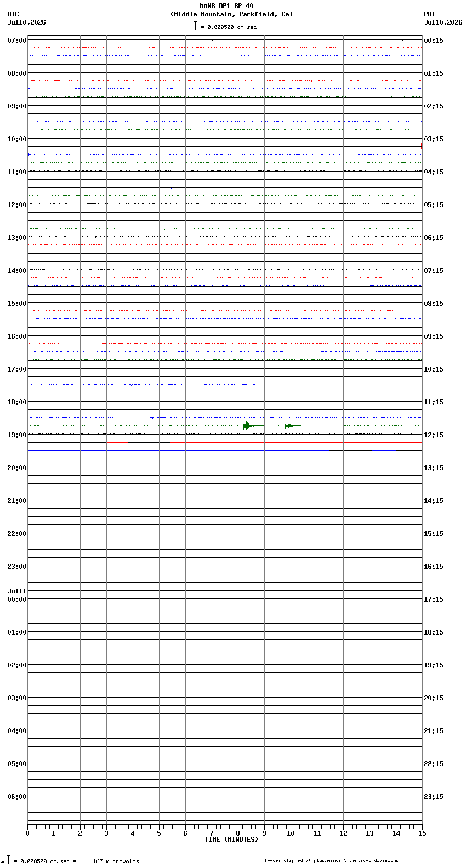
Task: Click the PDT time label '17:15'
Action: [434, 599]
